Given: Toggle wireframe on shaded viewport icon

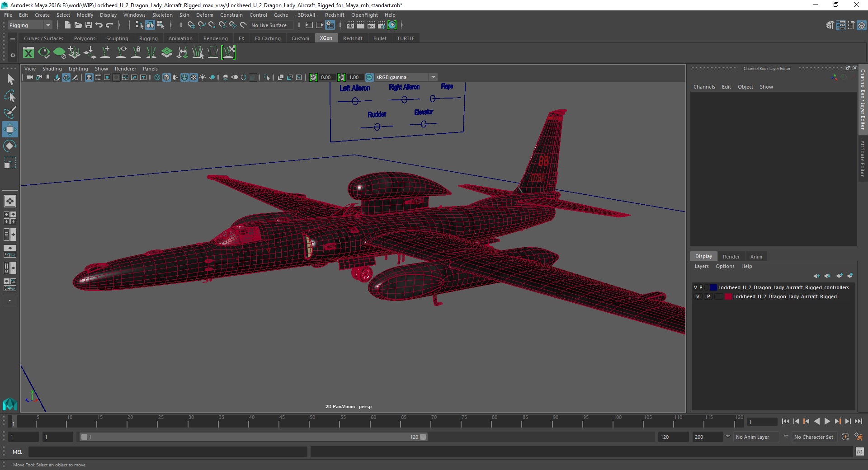Looking at the screenshot, I should coord(184,77).
